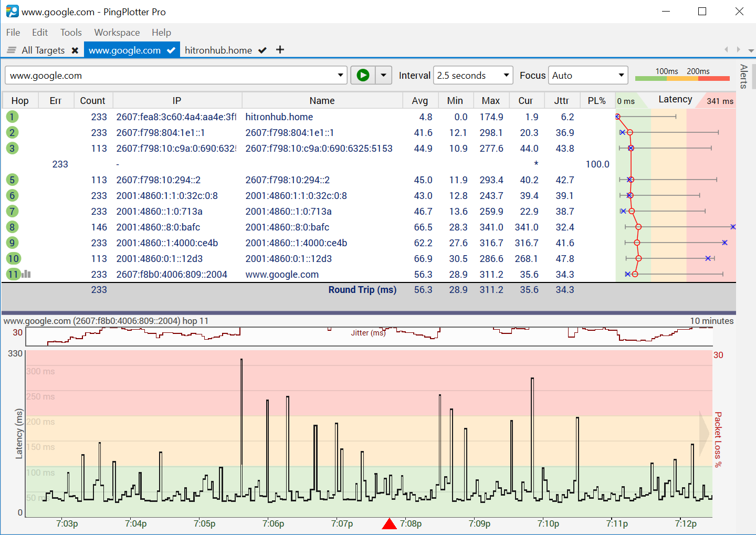Click the Max column header
The image size is (756, 535).
491,101
